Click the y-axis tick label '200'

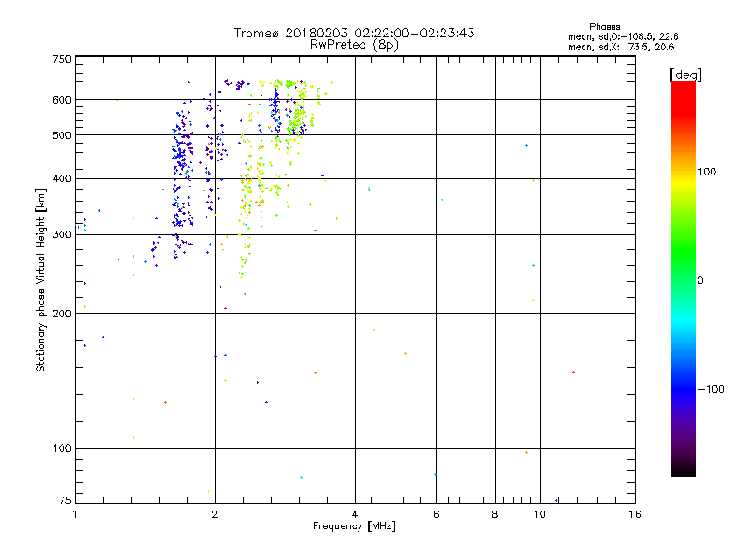(x=62, y=314)
